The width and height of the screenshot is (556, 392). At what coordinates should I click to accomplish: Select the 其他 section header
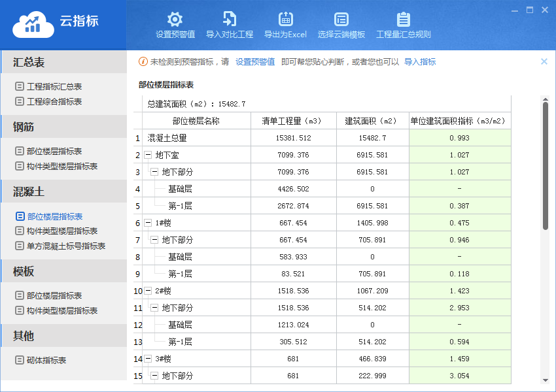point(64,335)
